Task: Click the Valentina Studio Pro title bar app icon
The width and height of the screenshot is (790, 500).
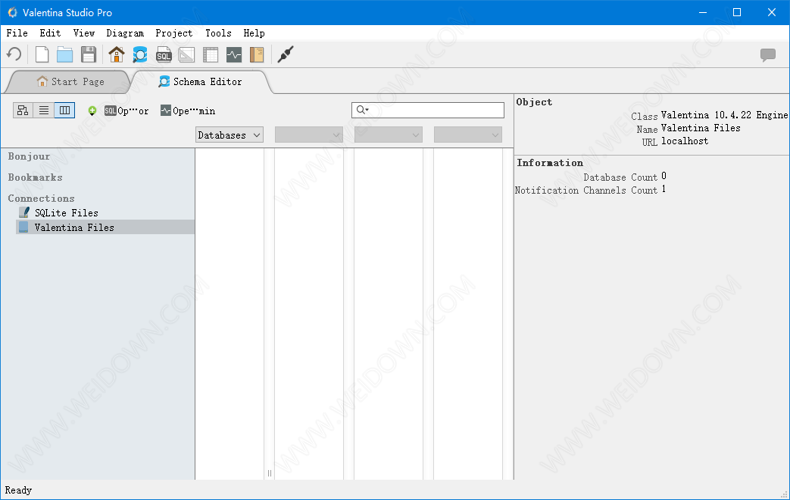Action: 12,13
